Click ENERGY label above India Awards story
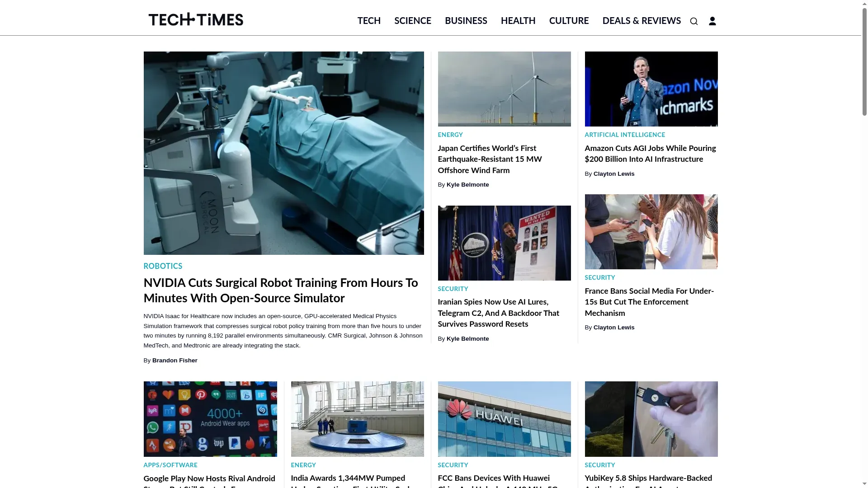868x488 pixels. click(303, 465)
